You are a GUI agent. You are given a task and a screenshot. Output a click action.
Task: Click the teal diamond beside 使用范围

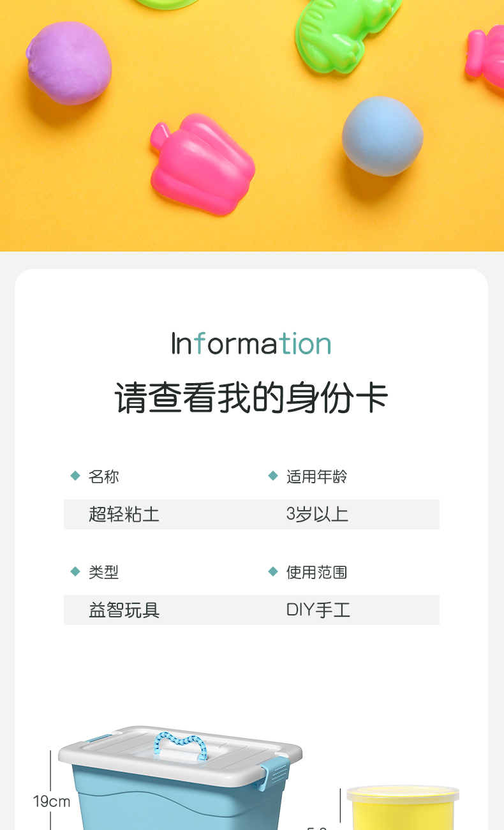(x=273, y=571)
